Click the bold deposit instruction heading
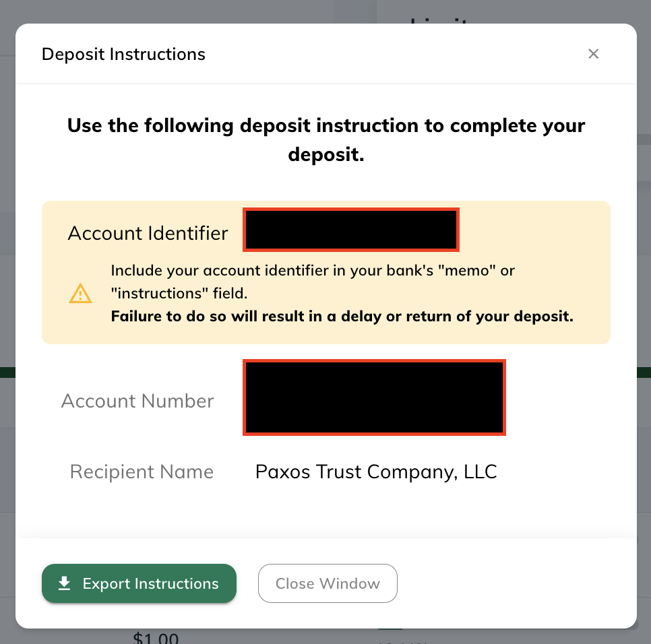Viewport: 651px width, 644px height. pos(326,140)
